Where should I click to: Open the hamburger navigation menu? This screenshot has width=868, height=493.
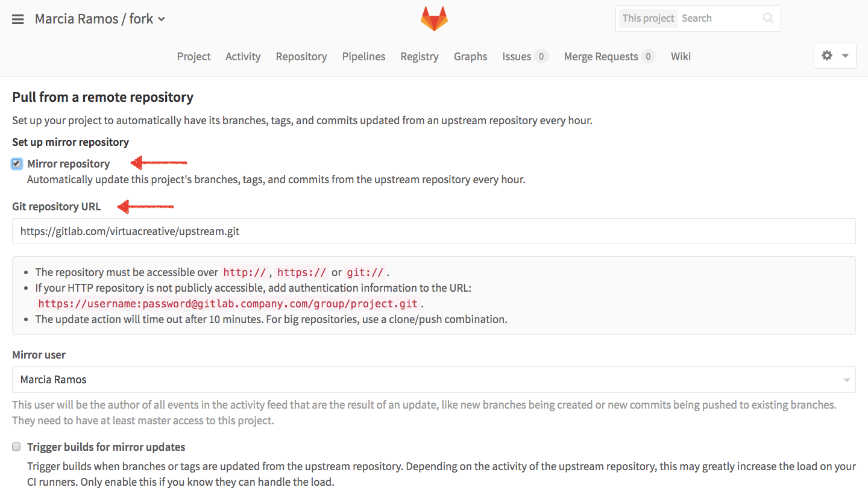pos(17,19)
